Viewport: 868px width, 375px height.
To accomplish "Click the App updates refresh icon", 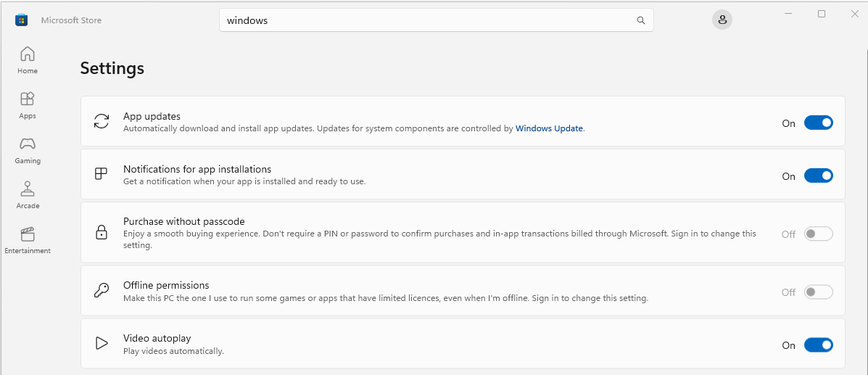I will (x=102, y=121).
